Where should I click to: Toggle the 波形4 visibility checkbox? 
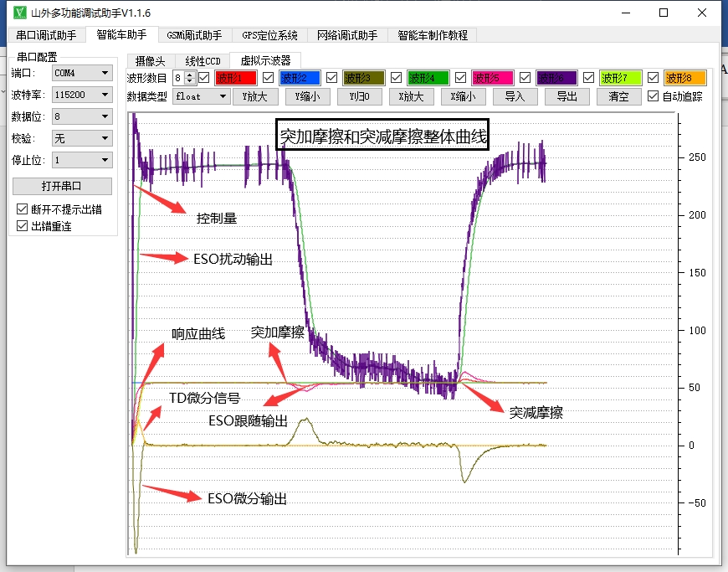click(396, 78)
